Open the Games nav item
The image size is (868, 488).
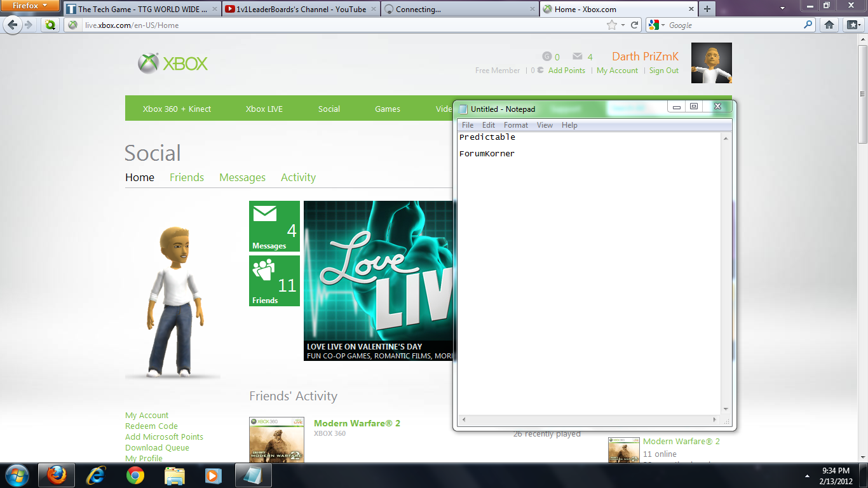point(388,109)
